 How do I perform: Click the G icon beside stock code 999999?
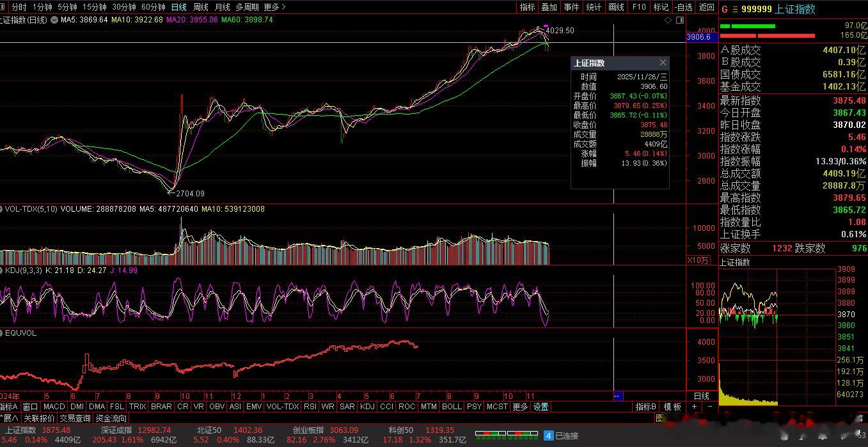724,9
